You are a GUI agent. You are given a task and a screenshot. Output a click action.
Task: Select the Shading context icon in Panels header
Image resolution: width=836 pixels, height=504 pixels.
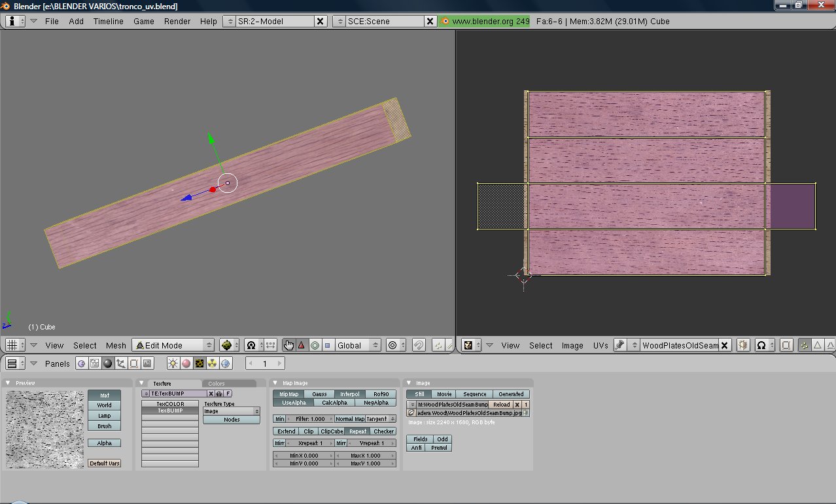click(x=108, y=363)
